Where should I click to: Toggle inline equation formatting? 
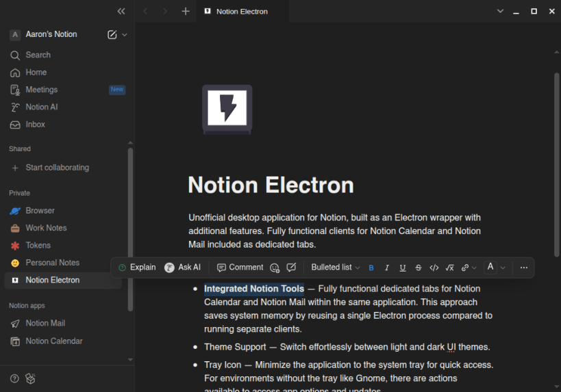click(x=450, y=267)
